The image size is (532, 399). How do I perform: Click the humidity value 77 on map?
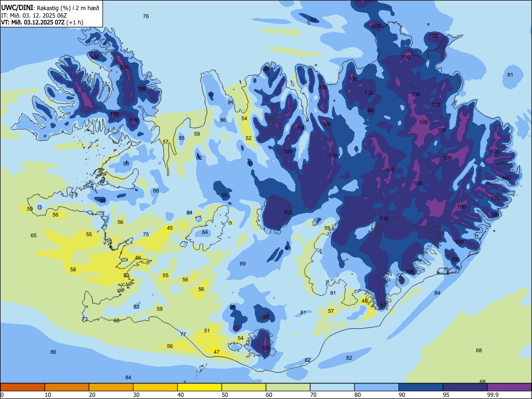pyautogui.click(x=183, y=335)
